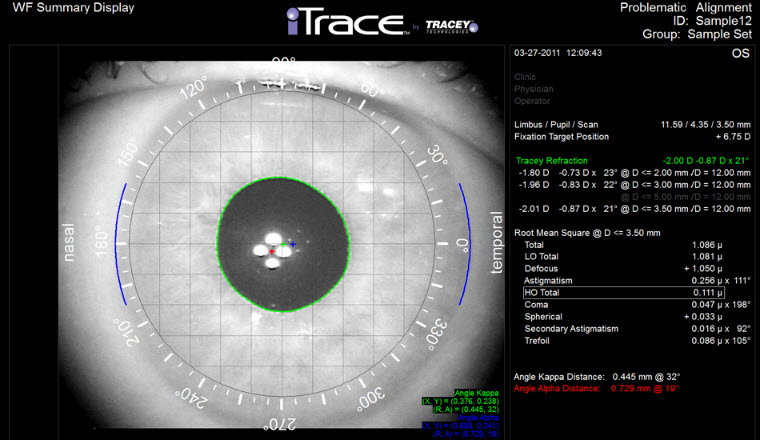Click the 270° angle marker
This screenshot has width=760, height=440.
(279, 425)
